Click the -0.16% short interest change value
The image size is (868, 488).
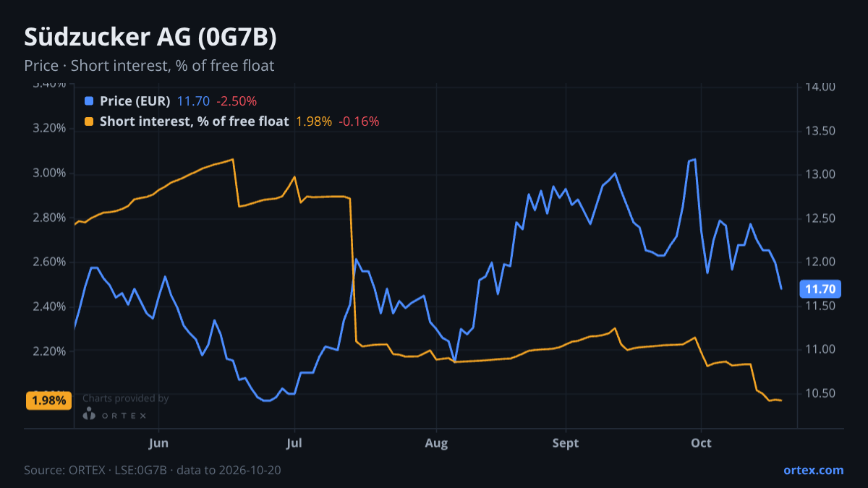359,121
